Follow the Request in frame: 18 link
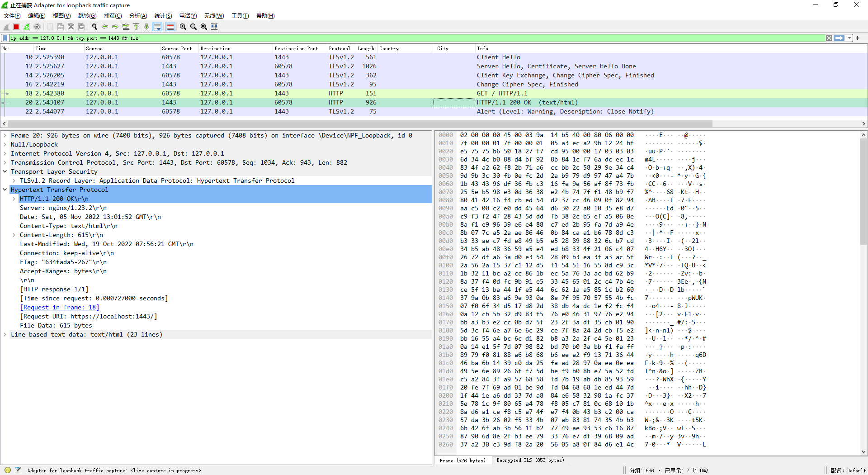The image size is (868, 475). (x=59, y=307)
